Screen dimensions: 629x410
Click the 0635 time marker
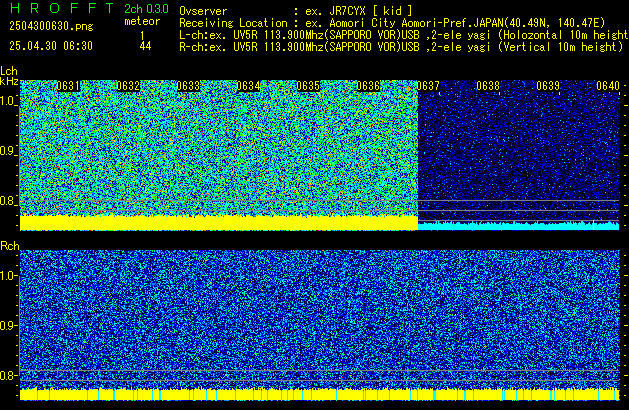(x=308, y=86)
